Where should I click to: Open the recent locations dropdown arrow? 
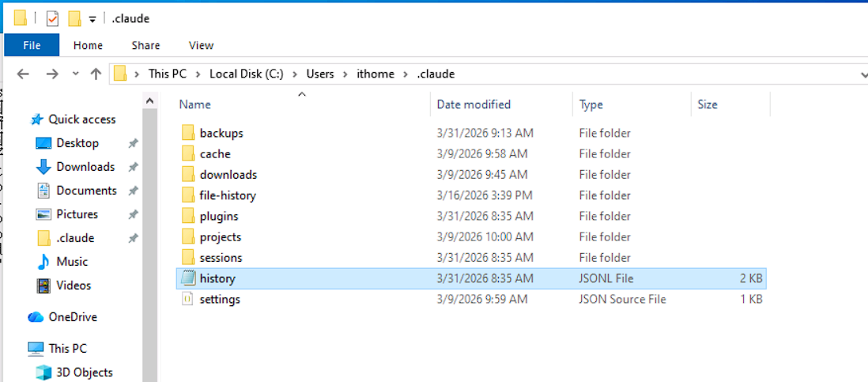pyautogui.click(x=76, y=74)
